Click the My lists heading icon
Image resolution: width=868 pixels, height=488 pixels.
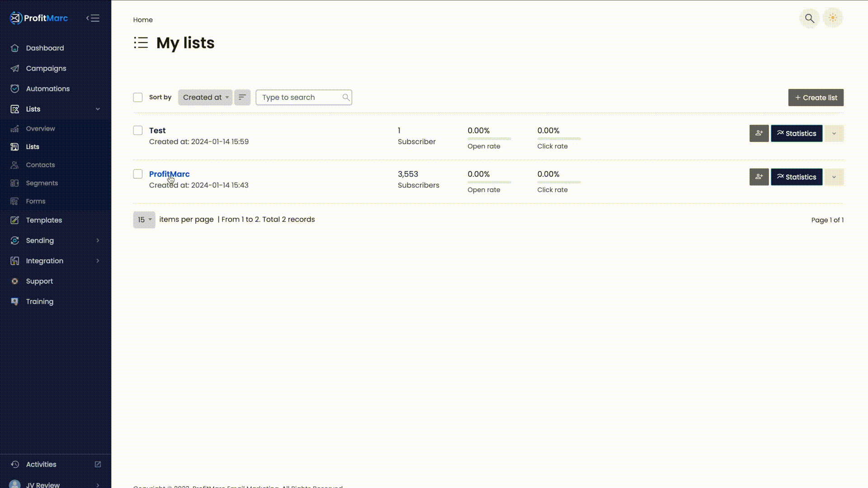coord(141,43)
